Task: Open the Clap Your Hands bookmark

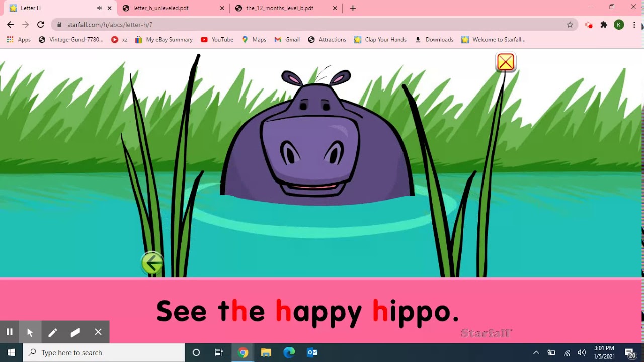Action: (380, 40)
